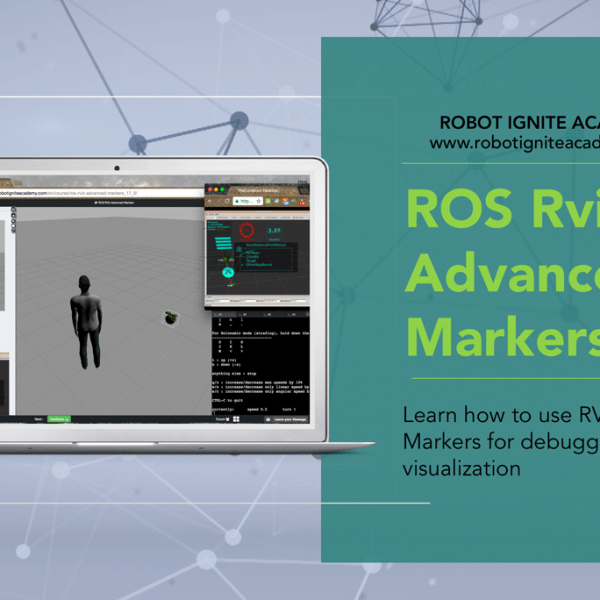Click the bookmark star in the small browser window

259,201
